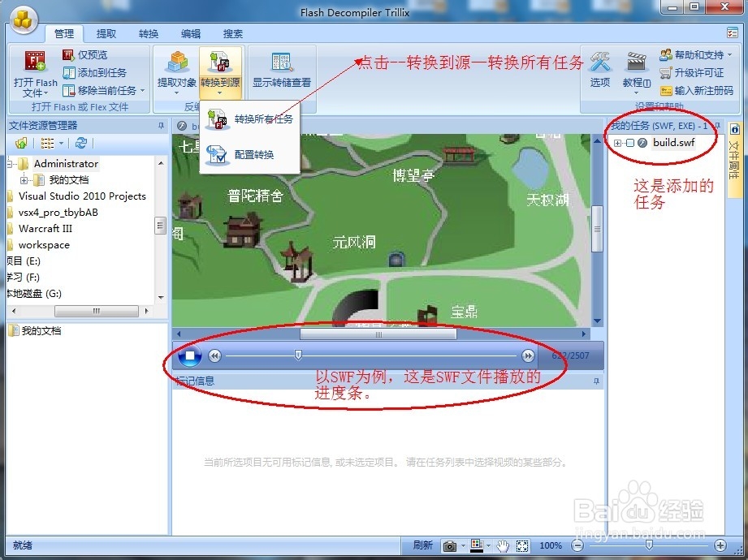748x560 pixels.
Task: Click the 打开 Flash 文件 icon
Action: click(x=35, y=61)
